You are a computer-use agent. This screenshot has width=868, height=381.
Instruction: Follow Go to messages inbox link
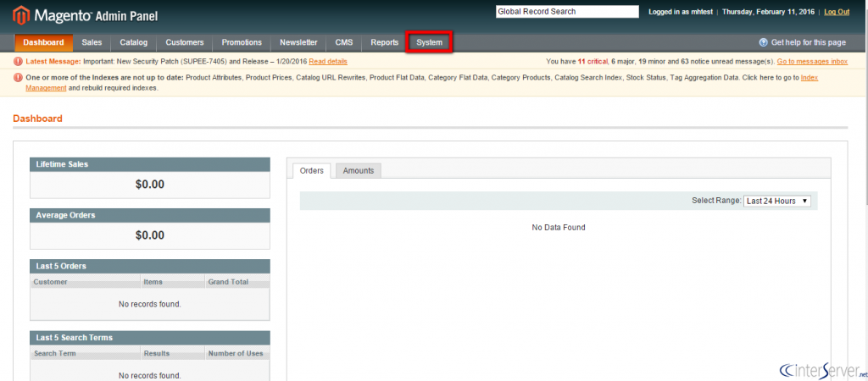tap(812, 61)
